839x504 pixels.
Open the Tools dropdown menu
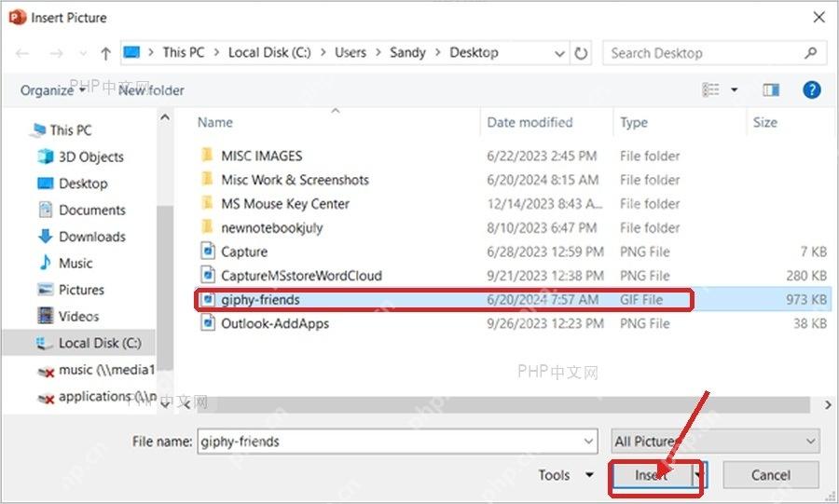pyautogui.click(x=565, y=475)
